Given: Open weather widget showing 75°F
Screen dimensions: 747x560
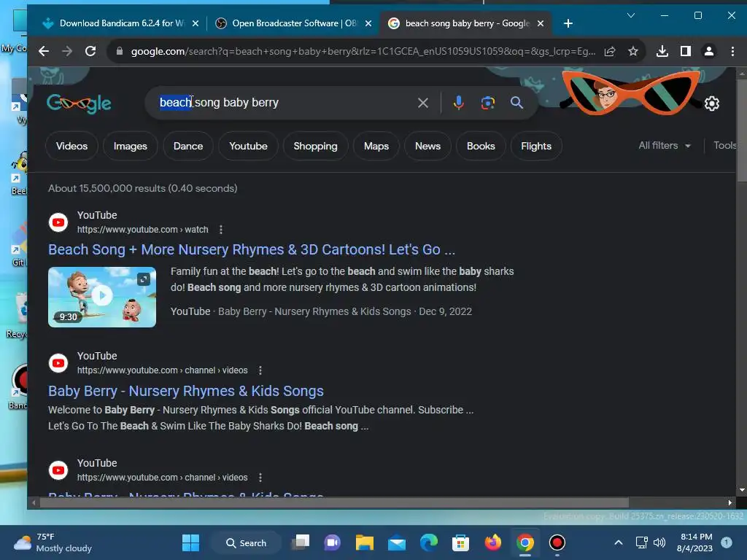Looking at the screenshot, I should coord(53,542).
